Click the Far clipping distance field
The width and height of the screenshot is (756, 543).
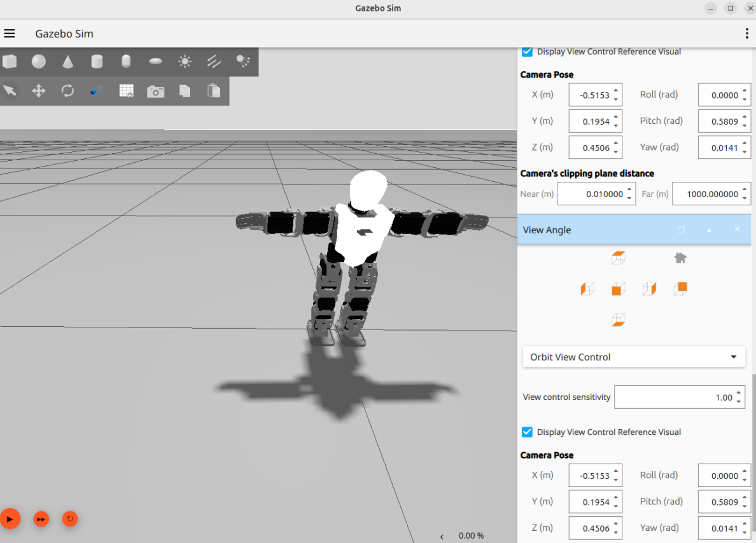click(x=705, y=194)
